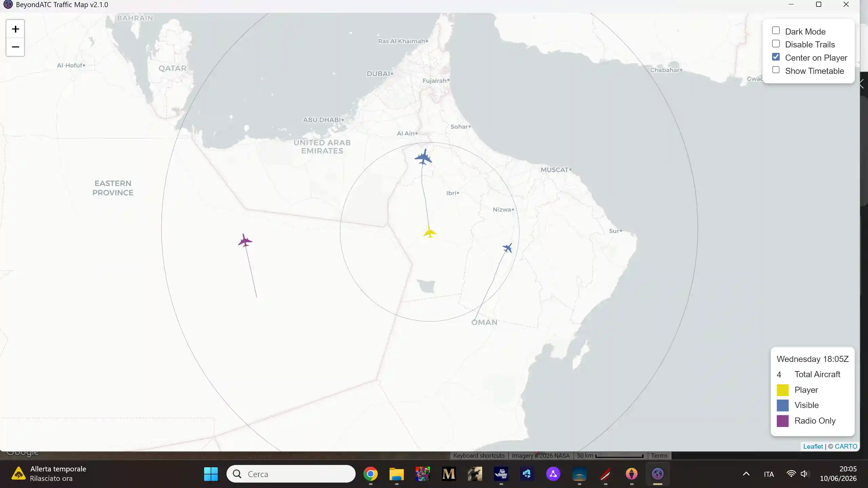This screenshot has width=868, height=488.
Task: Click the QATAR country label
Action: (172, 68)
